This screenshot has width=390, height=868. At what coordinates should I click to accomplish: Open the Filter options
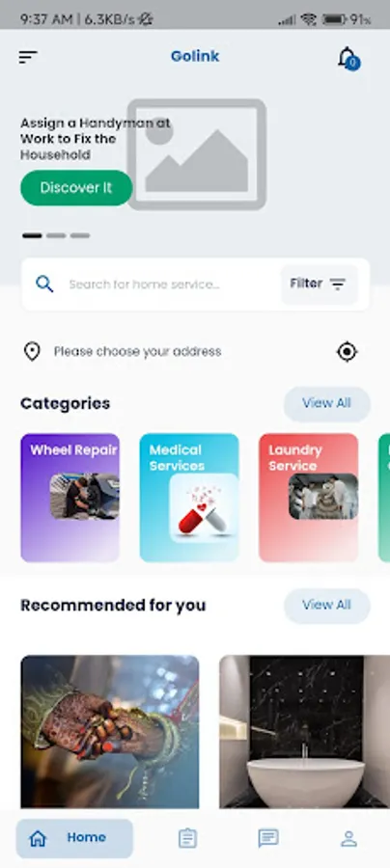click(x=320, y=284)
